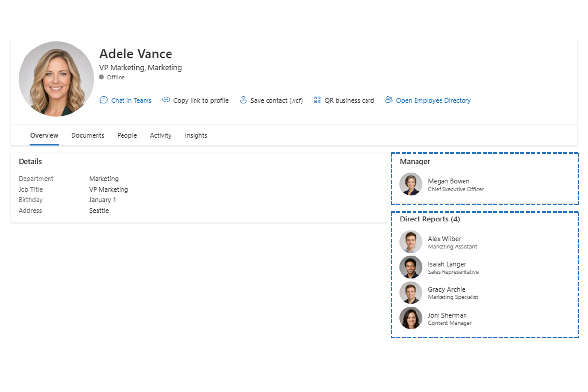This screenshot has width=588, height=392.
Task: Click Grady Archie's avatar photo
Action: [x=411, y=293]
